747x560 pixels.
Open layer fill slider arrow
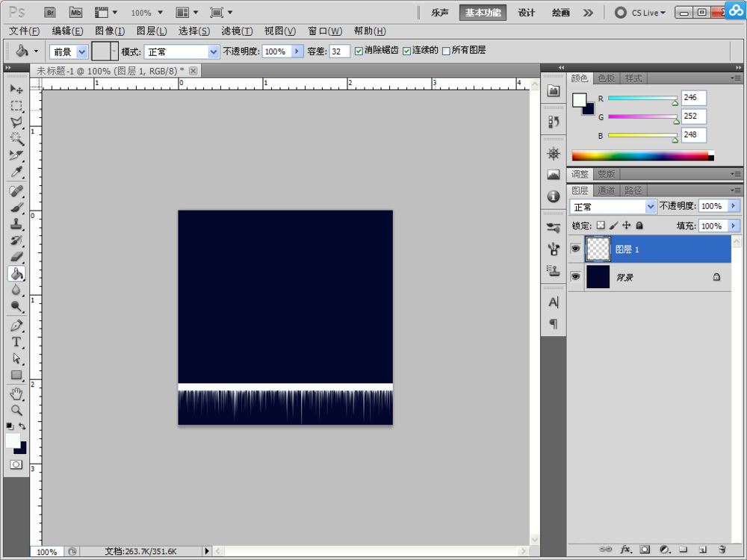pyautogui.click(x=734, y=225)
